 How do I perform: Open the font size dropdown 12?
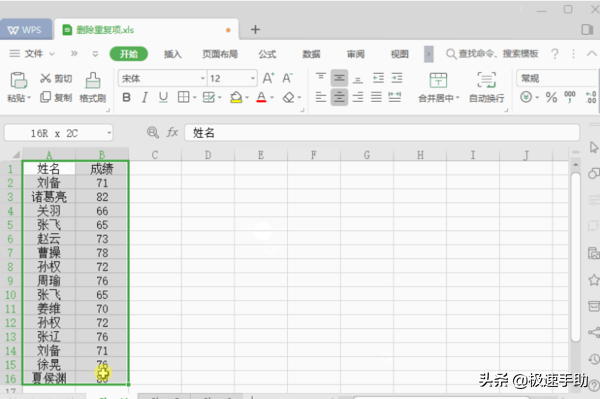[x=253, y=79]
